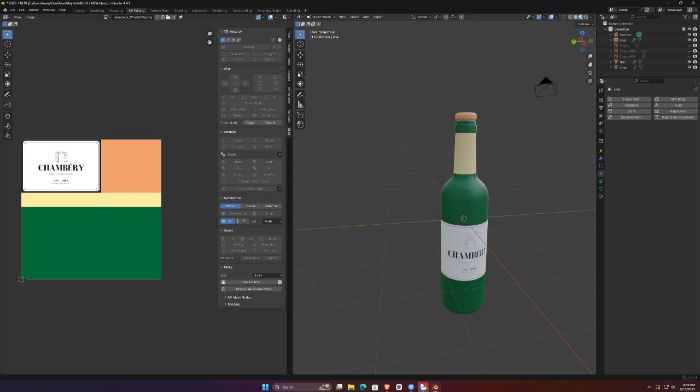
Task: Choose the Move tool in UV editor toolbar
Action: 8,55
